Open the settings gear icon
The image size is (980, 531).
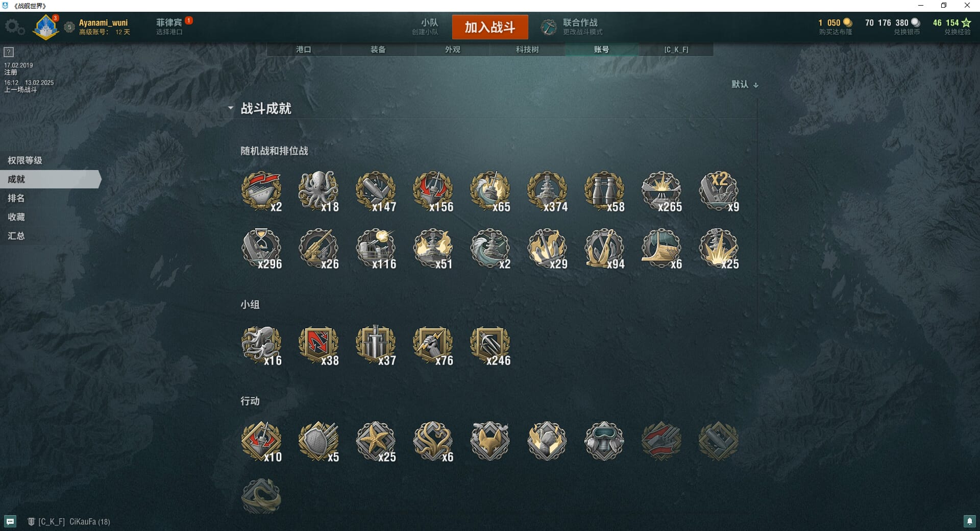[x=14, y=27]
